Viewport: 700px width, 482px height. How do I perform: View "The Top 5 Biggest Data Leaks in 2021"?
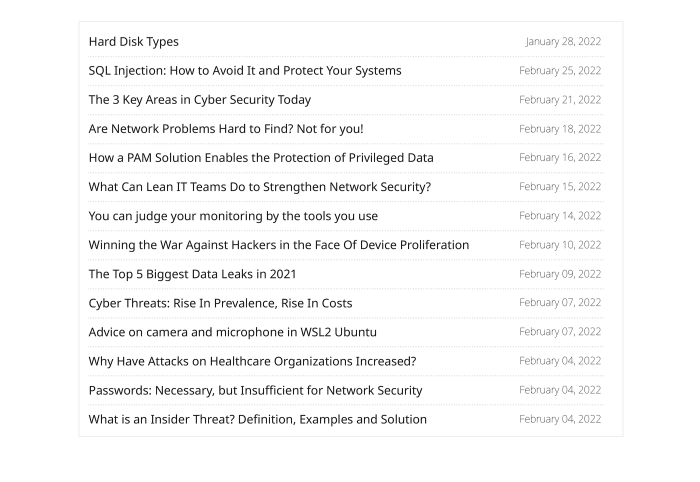192,274
